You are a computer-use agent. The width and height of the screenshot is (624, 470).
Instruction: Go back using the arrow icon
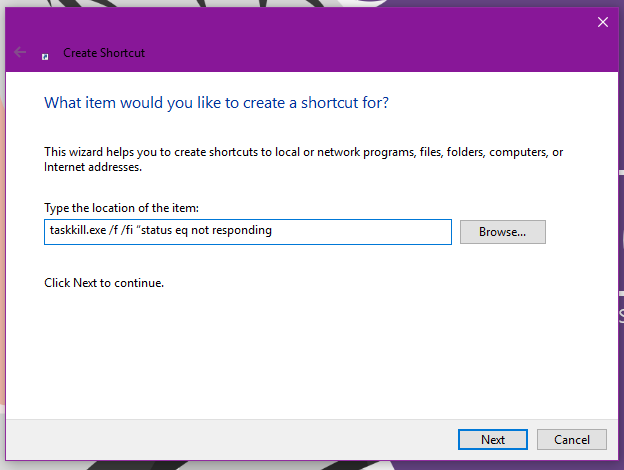[20, 52]
